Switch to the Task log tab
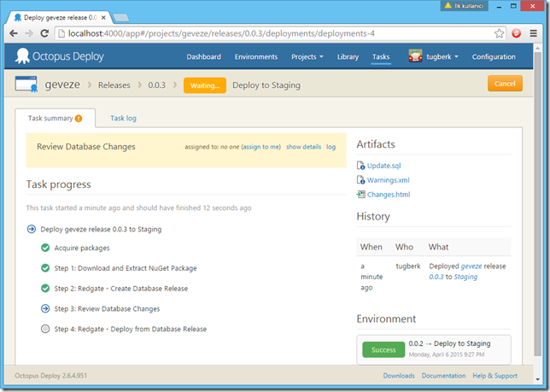This screenshot has height=392, width=550. [124, 118]
